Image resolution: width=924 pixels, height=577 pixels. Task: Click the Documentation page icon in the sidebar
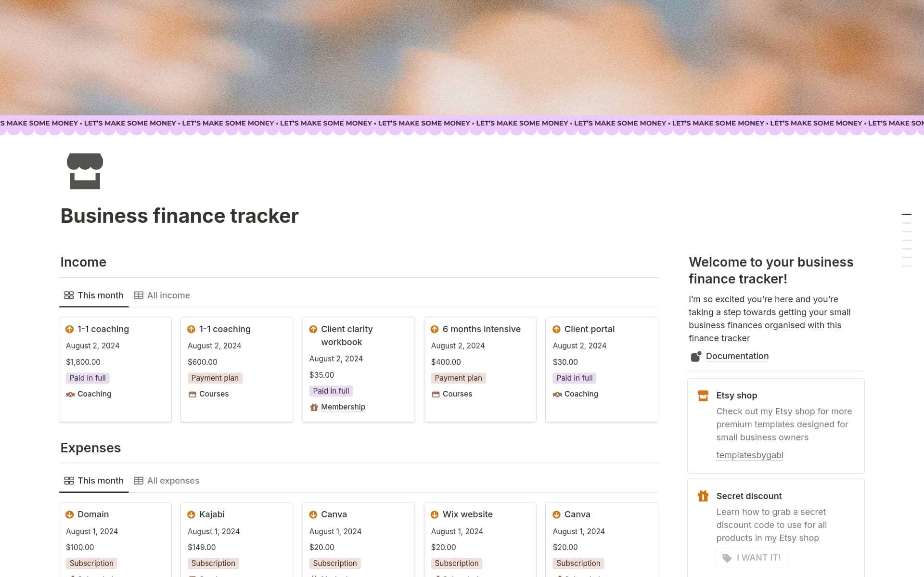point(696,356)
